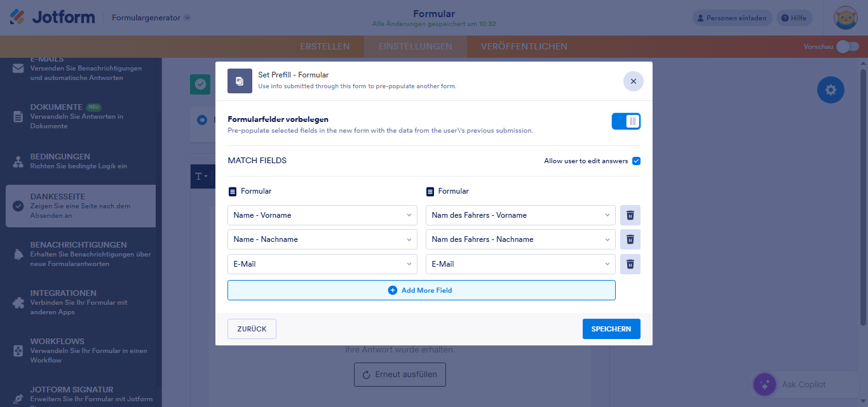868x407 pixels.
Task: Open Nam des Fahrers - Nachname dropdown
Action: pos(520,239)
